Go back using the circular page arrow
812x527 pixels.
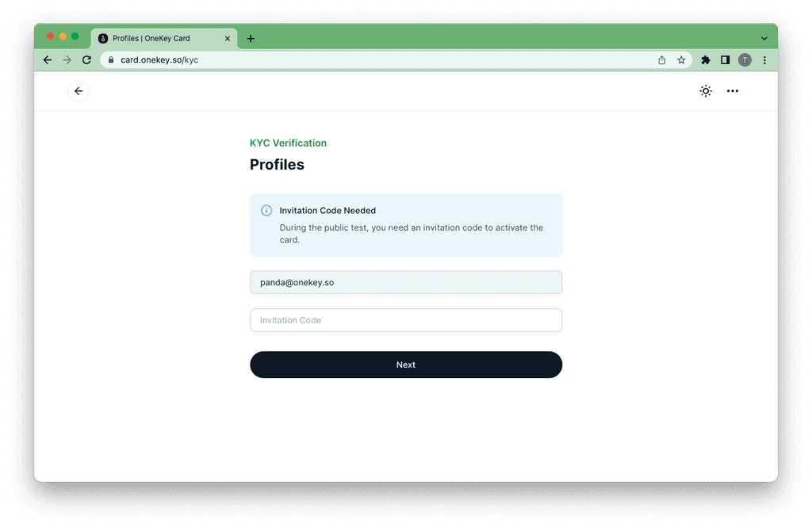pyautogui.click(x=79, y=91)
